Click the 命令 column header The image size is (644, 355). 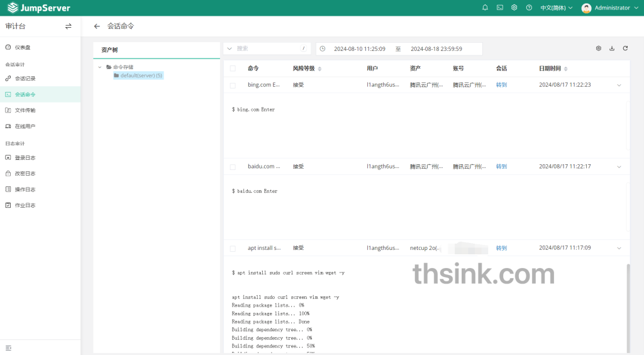tap(253, 69)
